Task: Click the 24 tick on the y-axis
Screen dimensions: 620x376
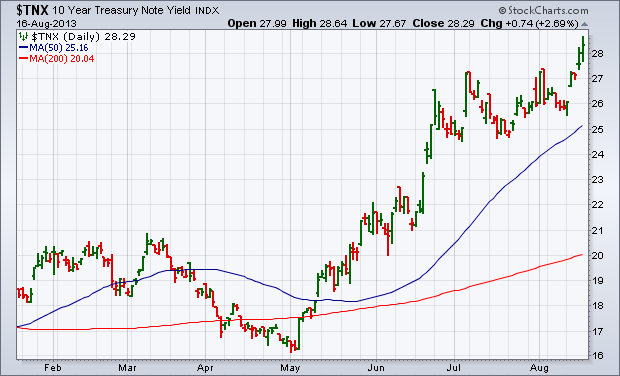Action: tap(598, 155)
